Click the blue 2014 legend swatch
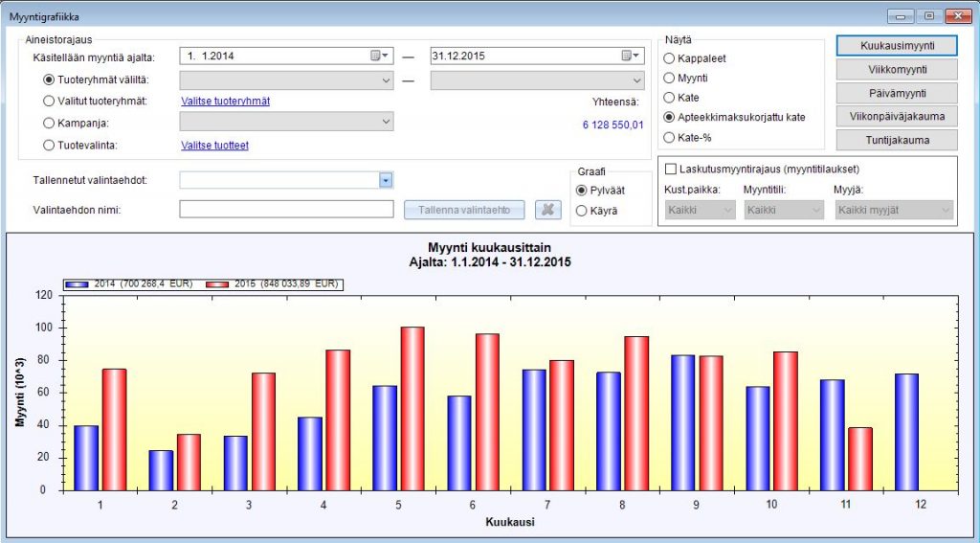The image size is (980, 543). click(x=78, y=284)
